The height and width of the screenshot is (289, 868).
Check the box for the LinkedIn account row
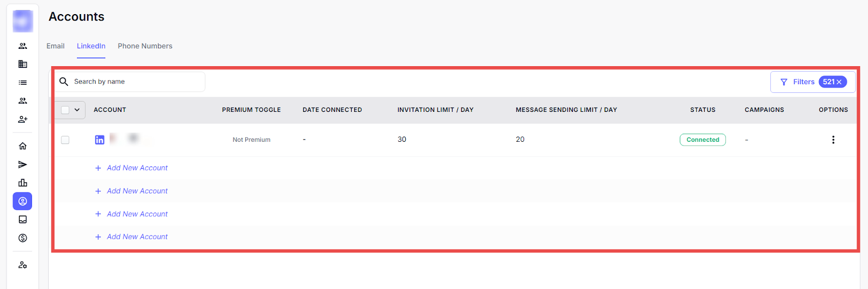pos(65,140)
